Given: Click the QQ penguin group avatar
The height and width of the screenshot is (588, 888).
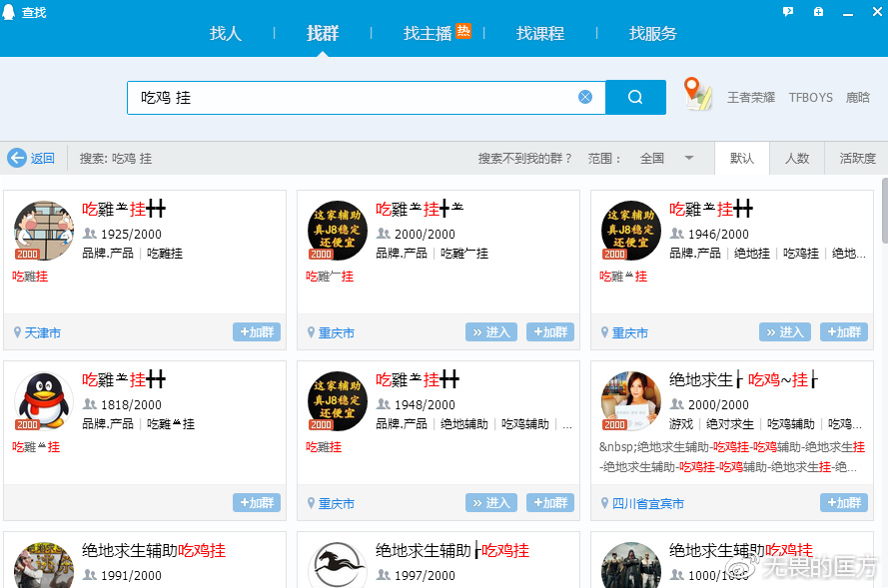Looking at the screenshot, I should (43, 401).
